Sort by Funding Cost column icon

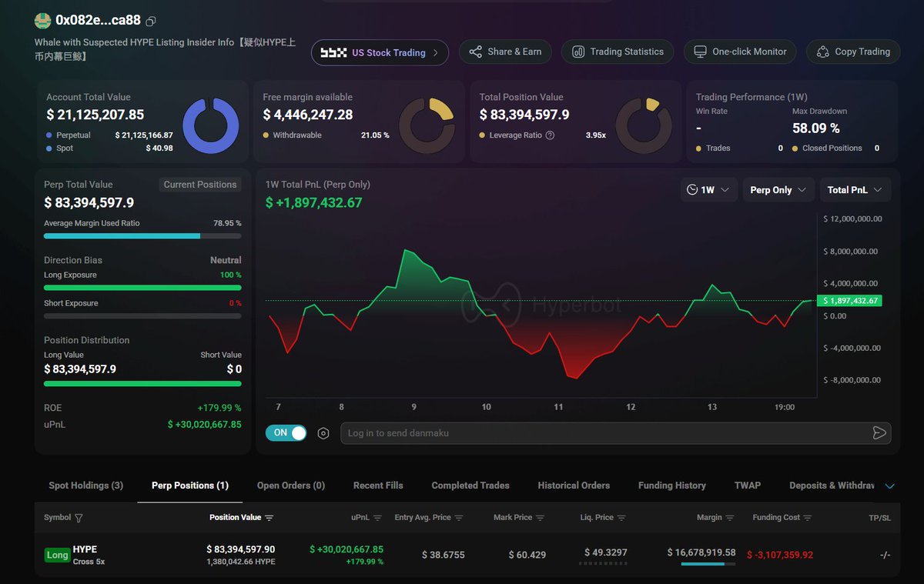pos(808,518)
